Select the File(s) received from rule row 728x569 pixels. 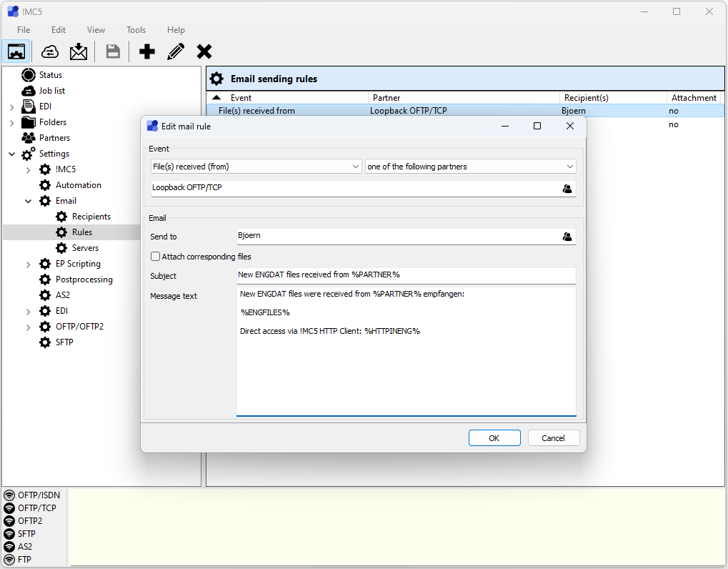[465, 111]
